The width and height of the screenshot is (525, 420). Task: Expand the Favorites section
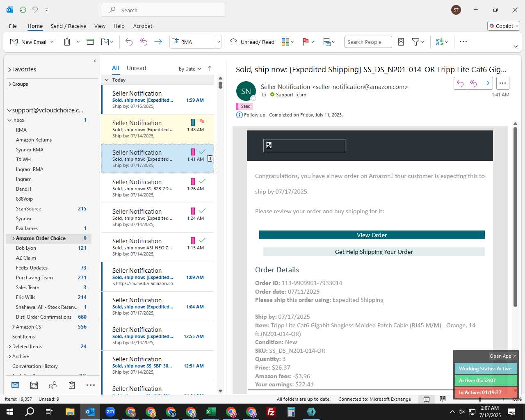pyautogui.click(x=9, y=70)
